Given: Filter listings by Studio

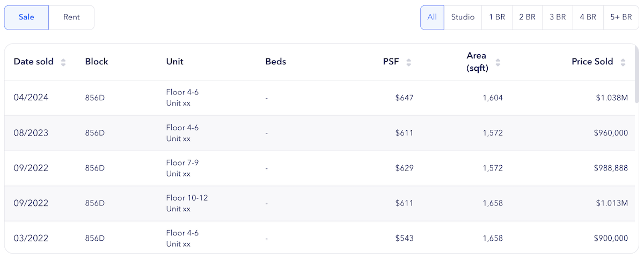Looking at the screenshot, I should pyautogui.click(x=463, y=17).
